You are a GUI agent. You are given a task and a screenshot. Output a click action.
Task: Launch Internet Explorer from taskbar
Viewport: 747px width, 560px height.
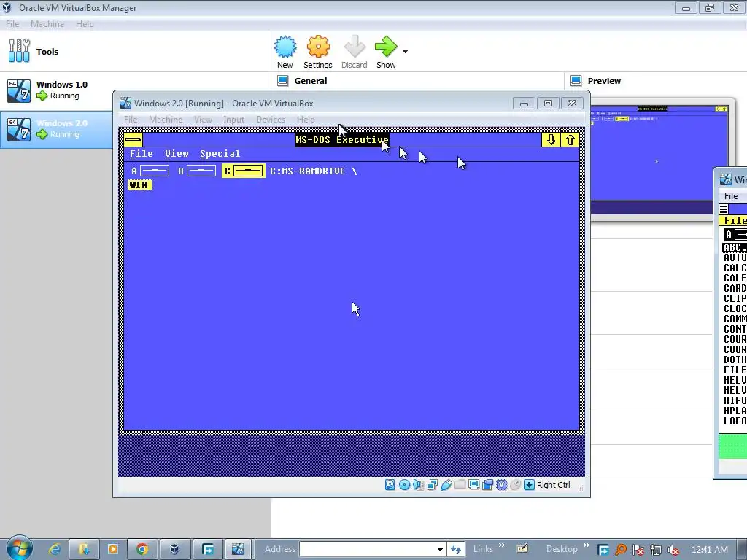(55, 549)
